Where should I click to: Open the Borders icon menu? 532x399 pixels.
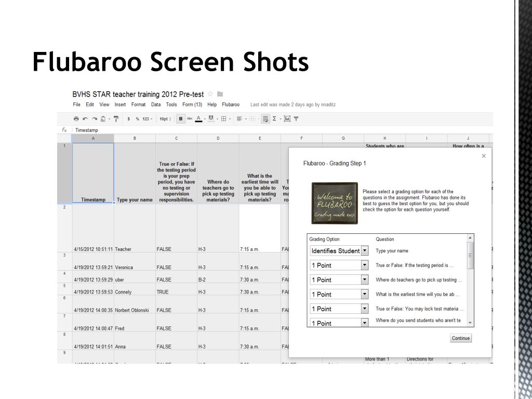click(x=224, y=119)
